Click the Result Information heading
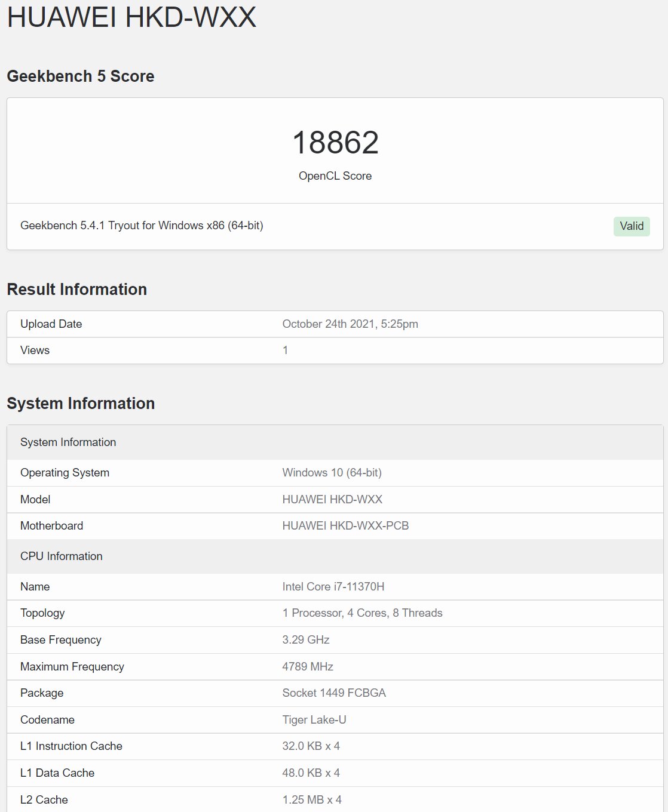668x812 pixels. pyautogui.click(x=77, y=289)
